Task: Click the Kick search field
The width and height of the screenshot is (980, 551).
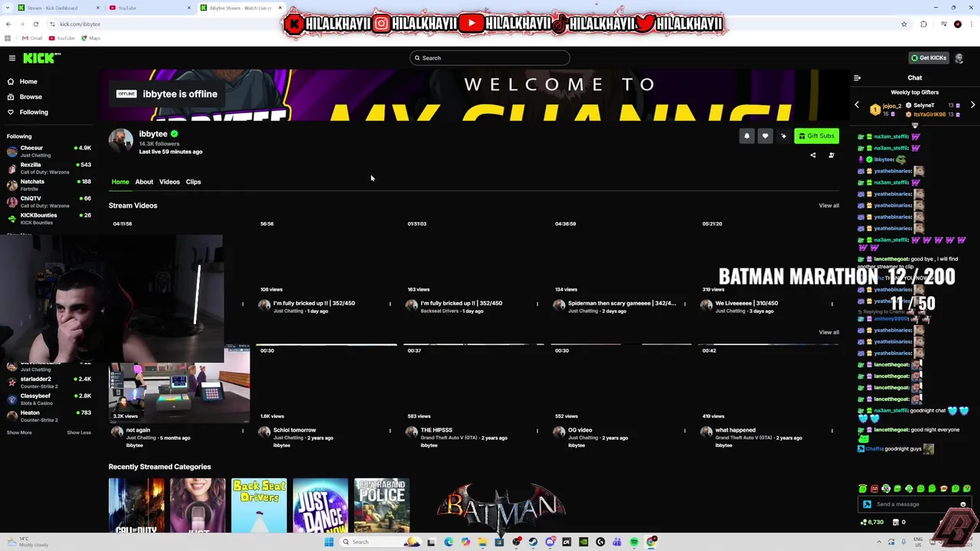Action: [490, 58]
